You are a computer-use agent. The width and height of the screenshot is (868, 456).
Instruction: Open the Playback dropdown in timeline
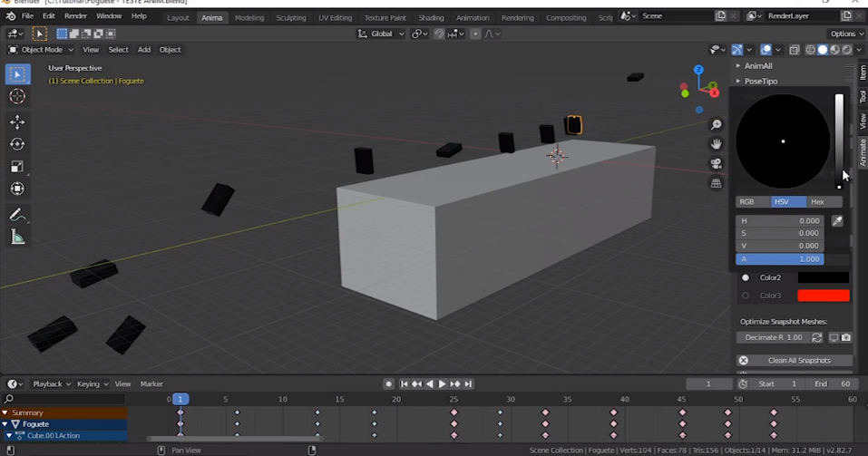pyautogui.click(x=52, y=383)
